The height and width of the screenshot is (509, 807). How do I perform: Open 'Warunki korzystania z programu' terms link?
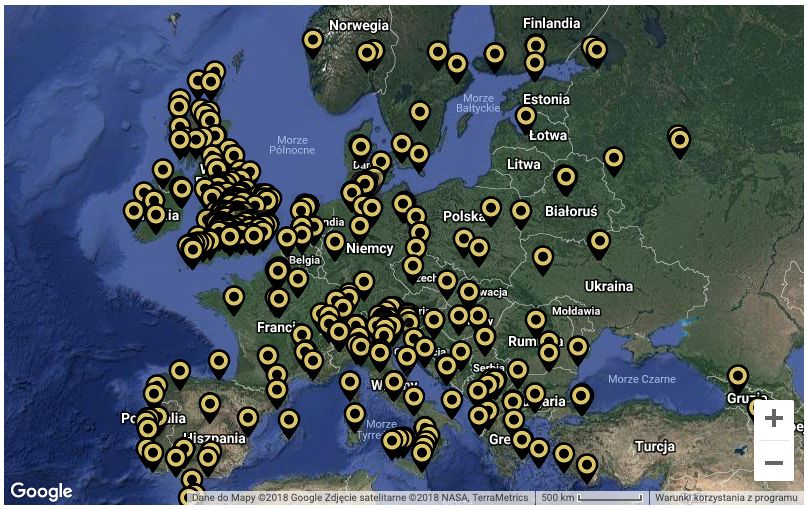click(x=726, y=498)
